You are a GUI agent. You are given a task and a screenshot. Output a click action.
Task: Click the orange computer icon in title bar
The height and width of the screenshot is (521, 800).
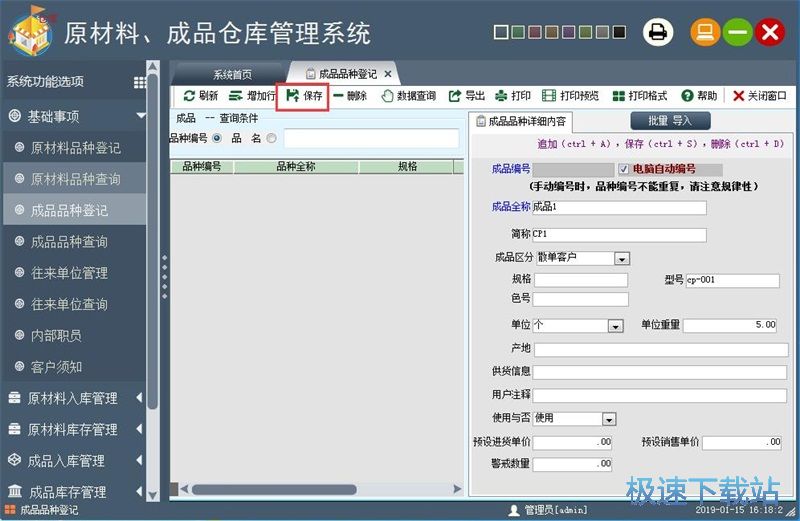(705, 32)
